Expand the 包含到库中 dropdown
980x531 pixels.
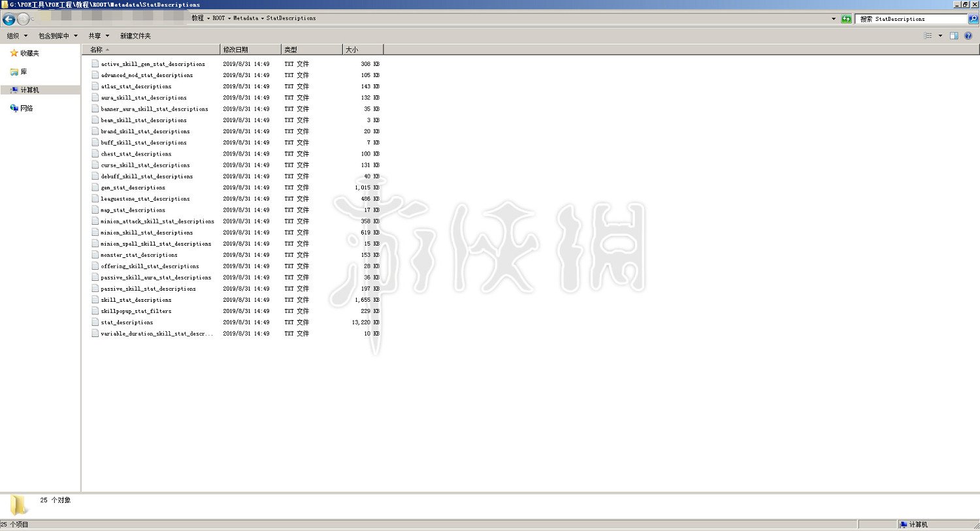(57, 36)
